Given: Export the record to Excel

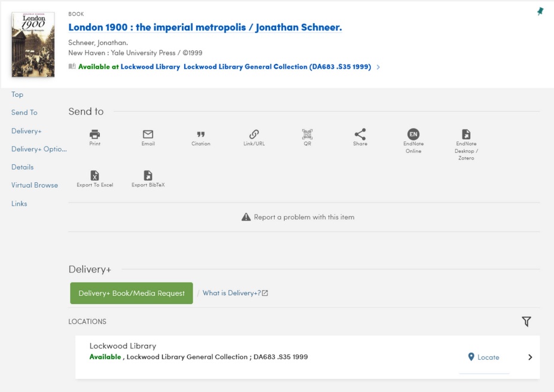Looking at the screenshot, I should [95, 176].
